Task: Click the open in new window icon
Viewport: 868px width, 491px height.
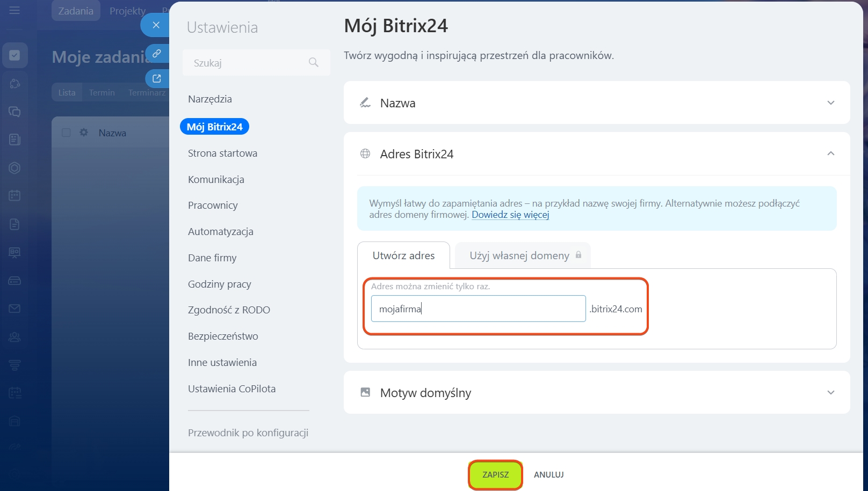Action: (x=157, y=78)
